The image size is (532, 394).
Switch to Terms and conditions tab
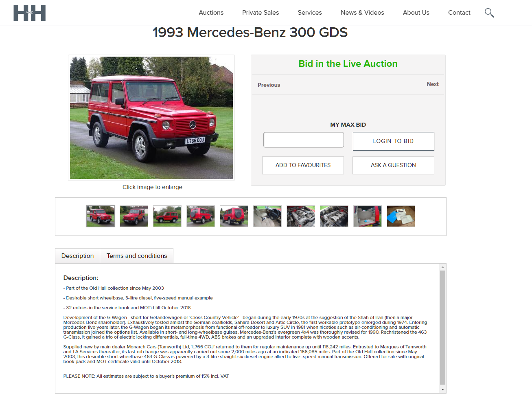137,256
